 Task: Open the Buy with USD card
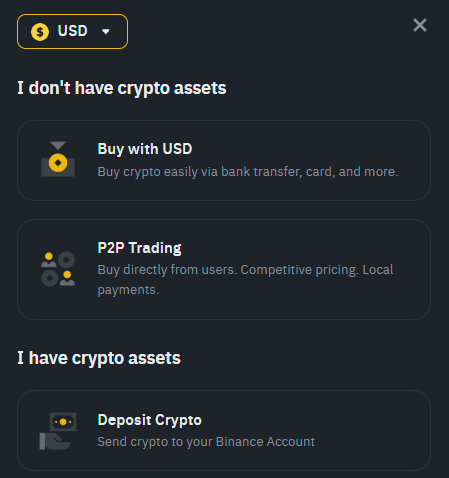point(224,160)
